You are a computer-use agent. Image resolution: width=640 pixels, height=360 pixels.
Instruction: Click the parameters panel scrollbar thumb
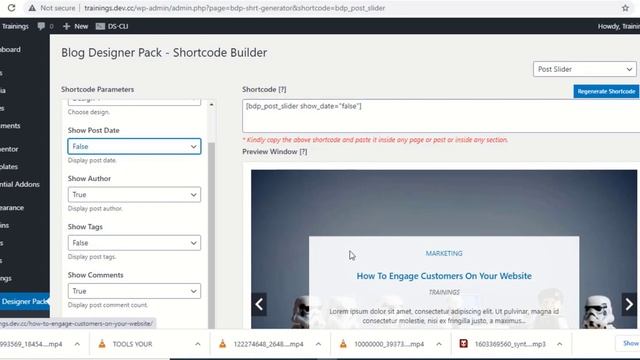pos(211,235)
